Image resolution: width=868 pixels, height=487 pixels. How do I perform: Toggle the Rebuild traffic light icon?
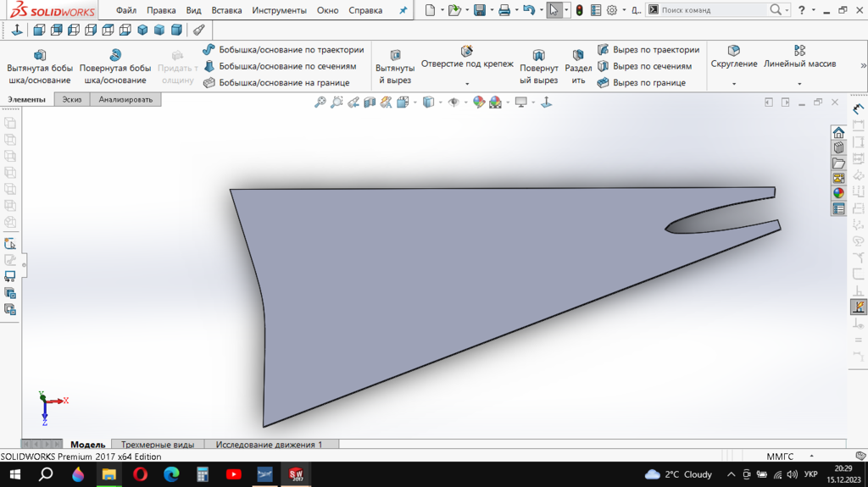point(579,10)
